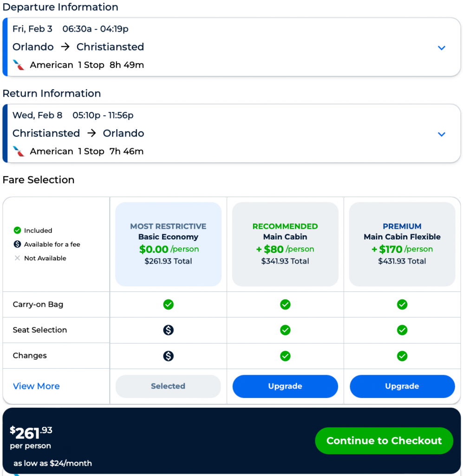The height and width of the screenshot is (476, 463).
Task: Expand the Orlando to Christiansted departure details
Action: point(442,48)
